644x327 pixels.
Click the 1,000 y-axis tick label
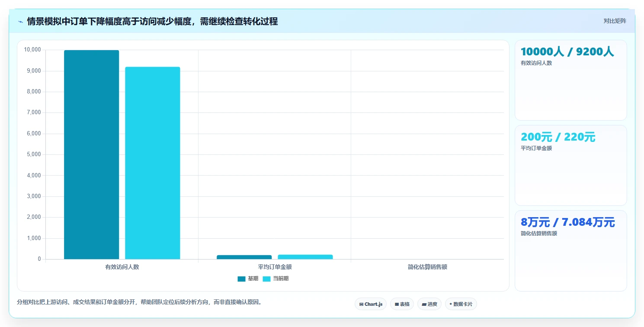(x=34, y=238)
